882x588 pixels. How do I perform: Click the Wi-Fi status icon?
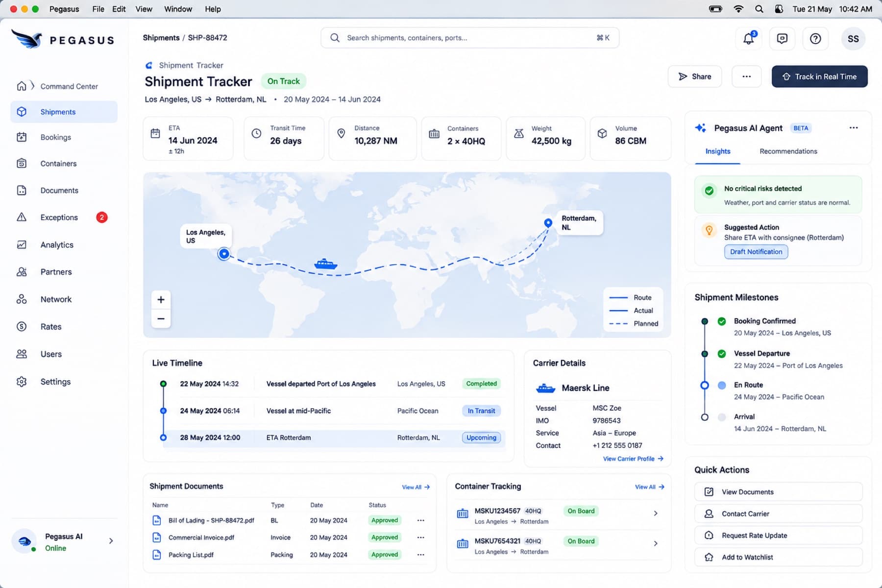(738, 9)
